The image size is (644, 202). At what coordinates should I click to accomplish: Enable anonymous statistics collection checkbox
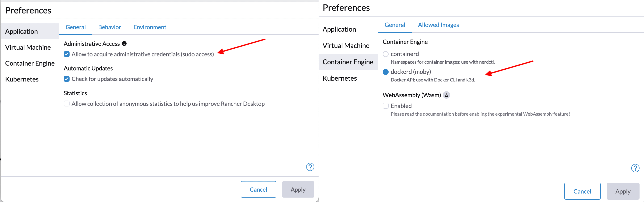[x=67, y=104]
